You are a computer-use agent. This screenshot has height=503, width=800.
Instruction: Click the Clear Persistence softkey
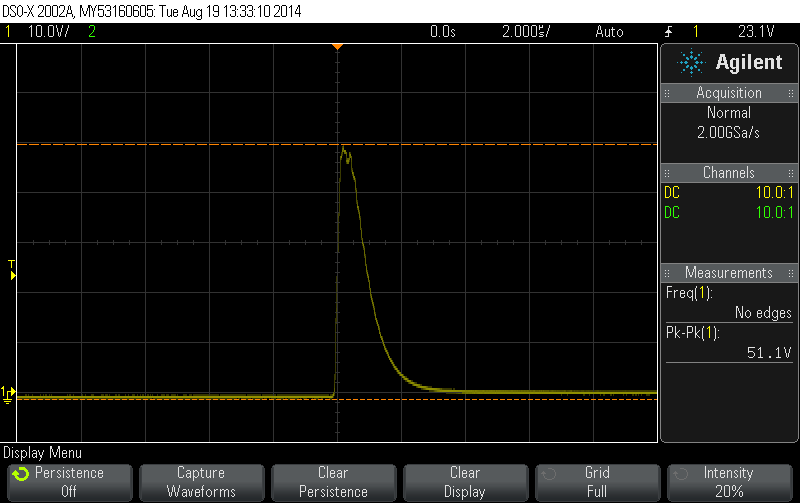click(x=334, y=482)
